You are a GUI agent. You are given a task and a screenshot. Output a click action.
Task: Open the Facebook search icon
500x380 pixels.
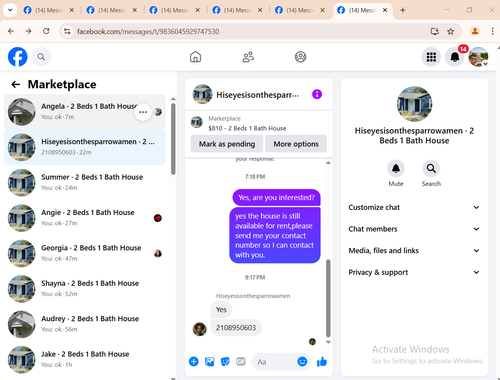coord(41,57)
